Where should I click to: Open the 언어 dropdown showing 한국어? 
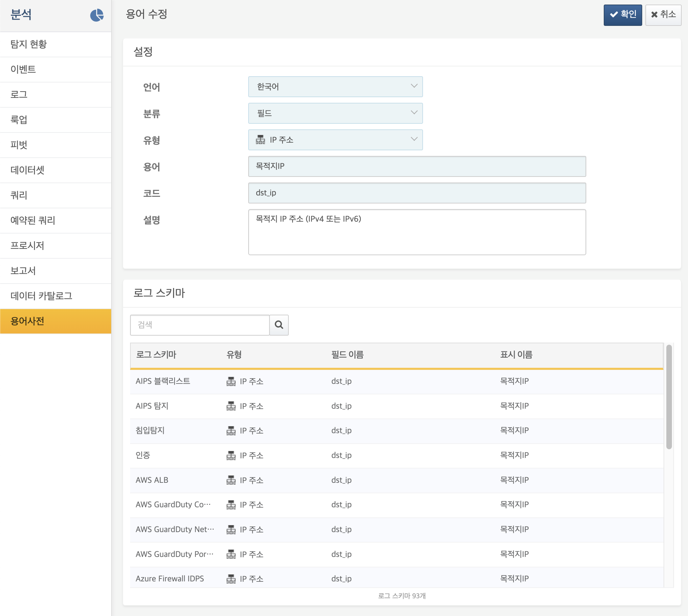(335, 87)
